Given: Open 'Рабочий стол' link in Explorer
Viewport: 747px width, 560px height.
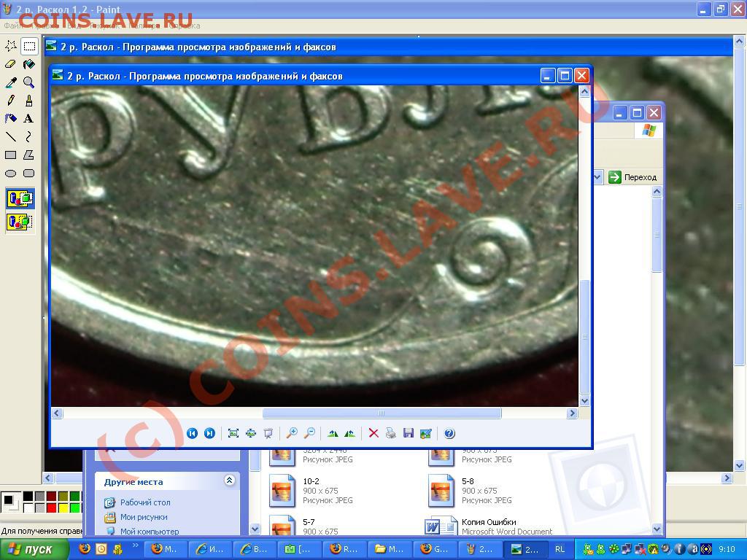Looking at the screenshot, I should tap(145, 502).
